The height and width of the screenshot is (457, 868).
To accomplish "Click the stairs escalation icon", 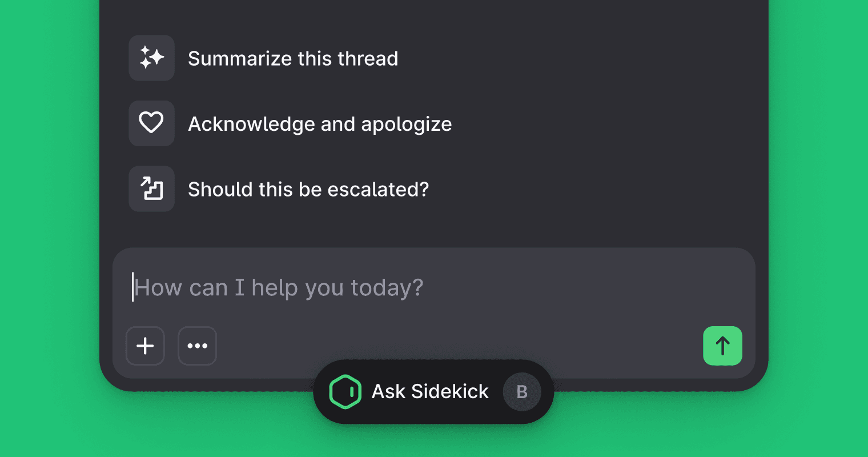I will (x=151, y=189).
